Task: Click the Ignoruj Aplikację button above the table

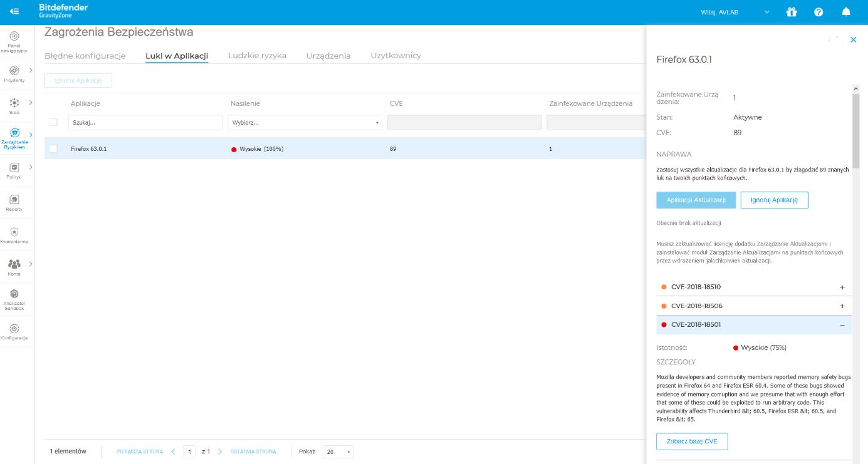Action: 78,80
